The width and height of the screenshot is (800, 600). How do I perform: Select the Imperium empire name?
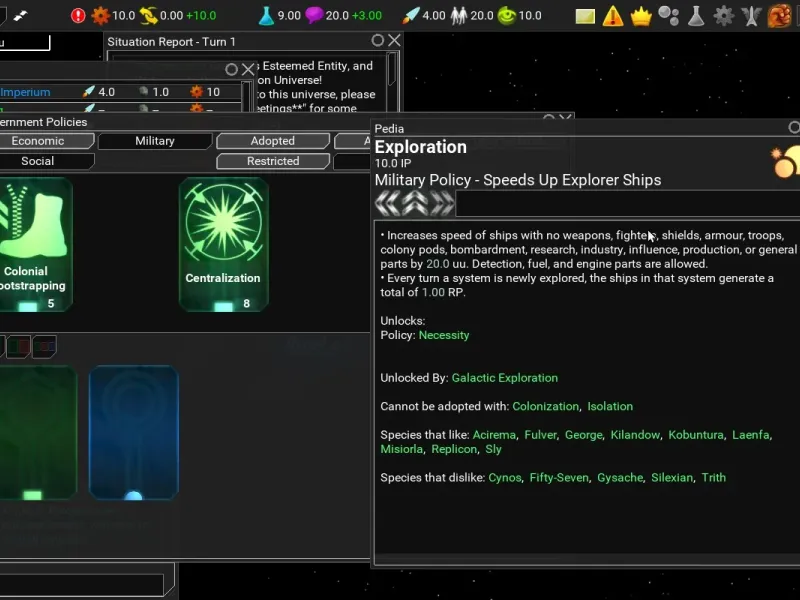(x=25, y=92)
